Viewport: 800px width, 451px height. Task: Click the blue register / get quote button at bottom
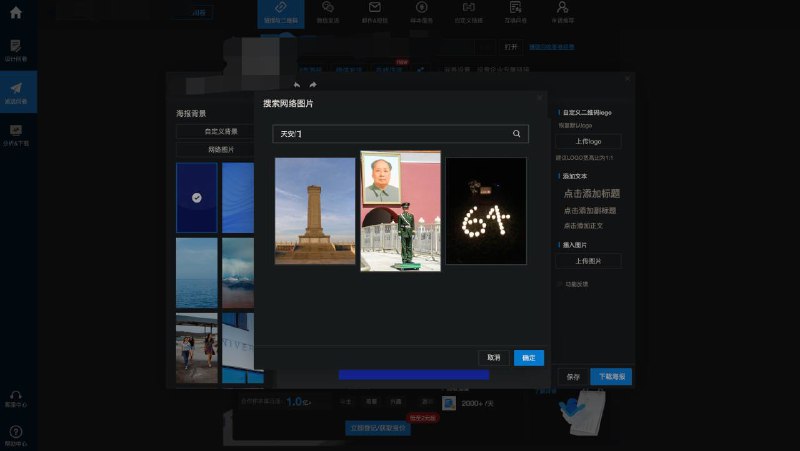[x=378, y=428]
